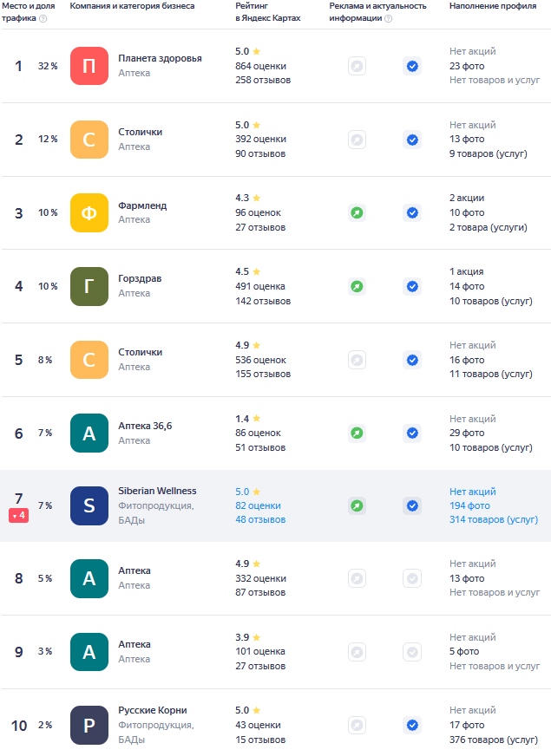This screenshot has height=756, width=551.
Task: Click the Аптека 36,6 company name
Action: coord(145,426)
